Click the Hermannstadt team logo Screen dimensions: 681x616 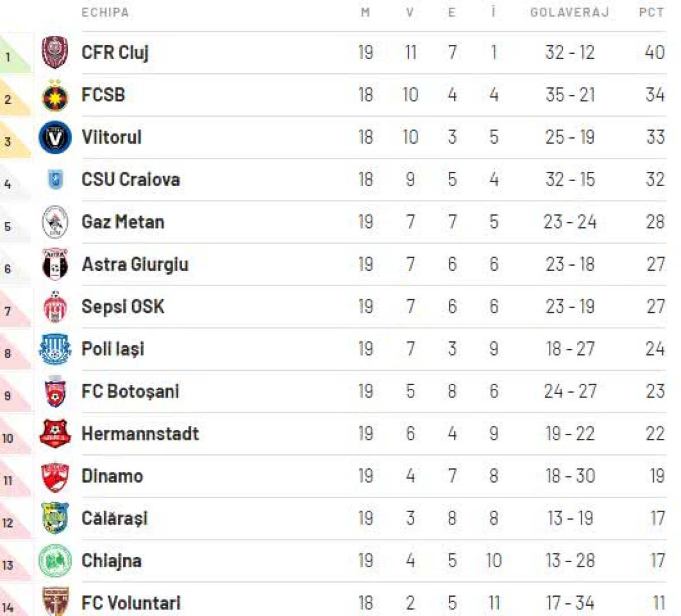[55, 434]
